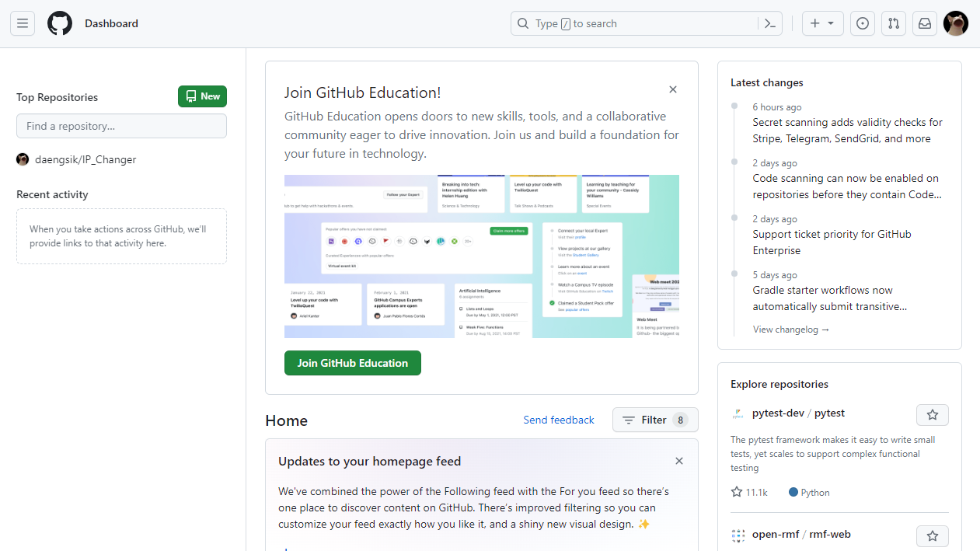This screenshot has width=980, height=551.
Task: Open open-rmf / rmf-web repository link
Action: [x=801, y=534]
